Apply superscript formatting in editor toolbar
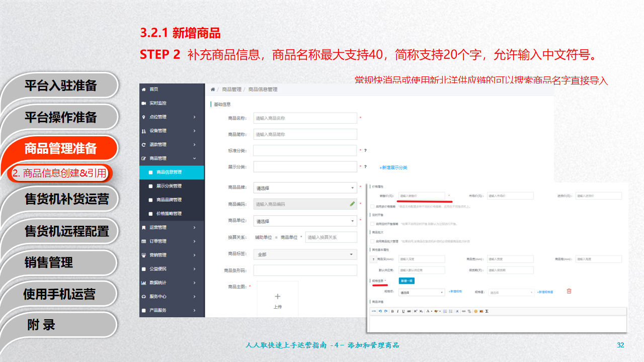The width and height of the screenshot is (644, 362). 416,311
